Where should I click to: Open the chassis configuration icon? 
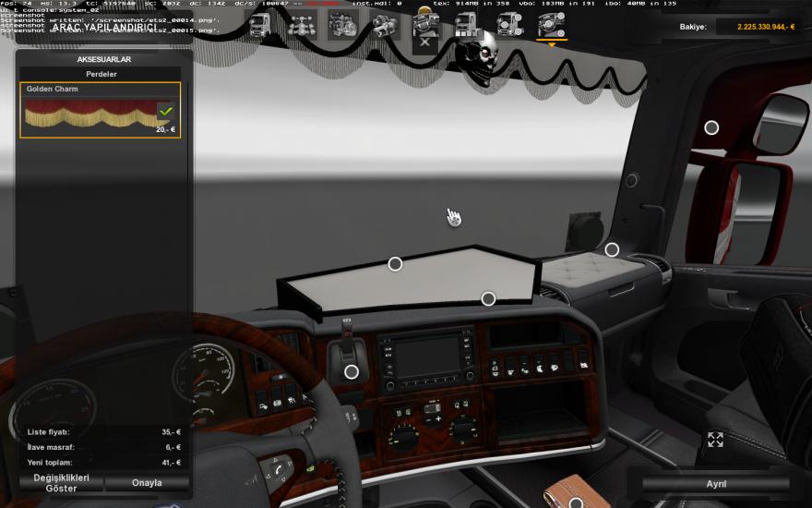tap(301, 25)
